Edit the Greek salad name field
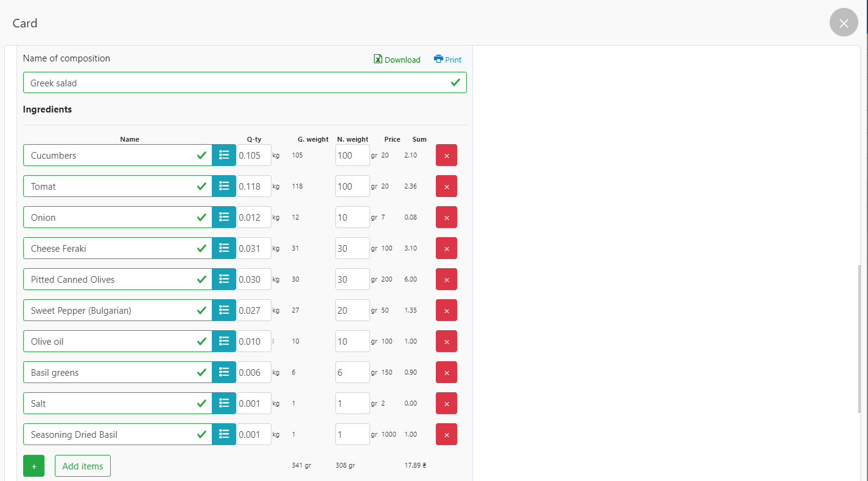The image size is (868, 481). pyautogui.click(x=237, y=83)
